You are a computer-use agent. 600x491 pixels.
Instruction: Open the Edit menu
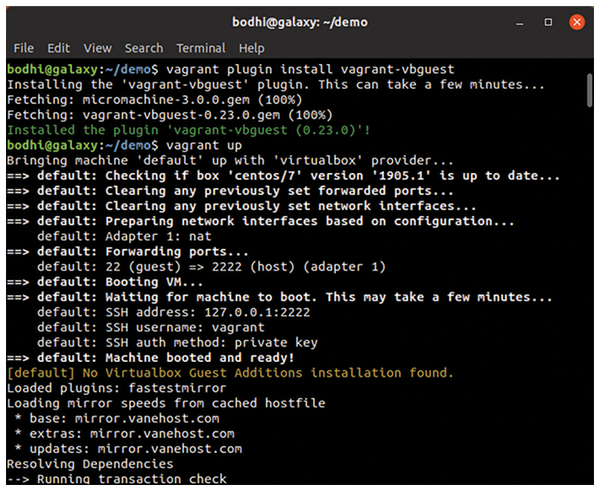59,48
